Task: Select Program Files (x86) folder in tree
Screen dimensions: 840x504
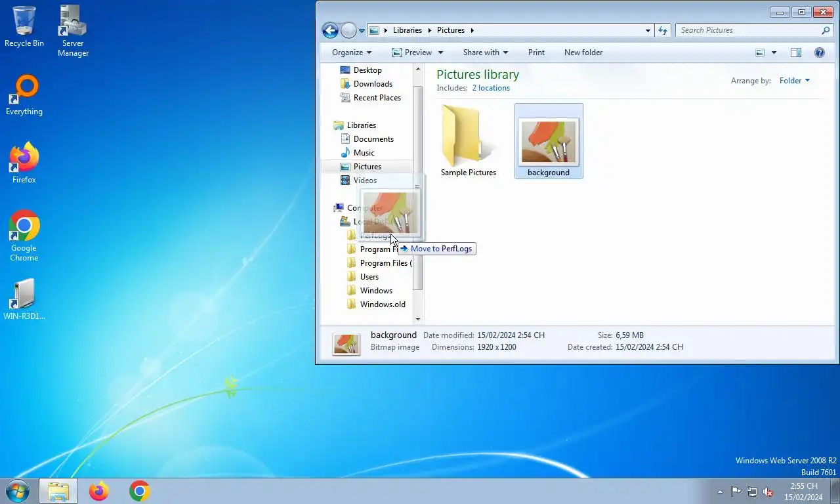Action: coord(386,263)
